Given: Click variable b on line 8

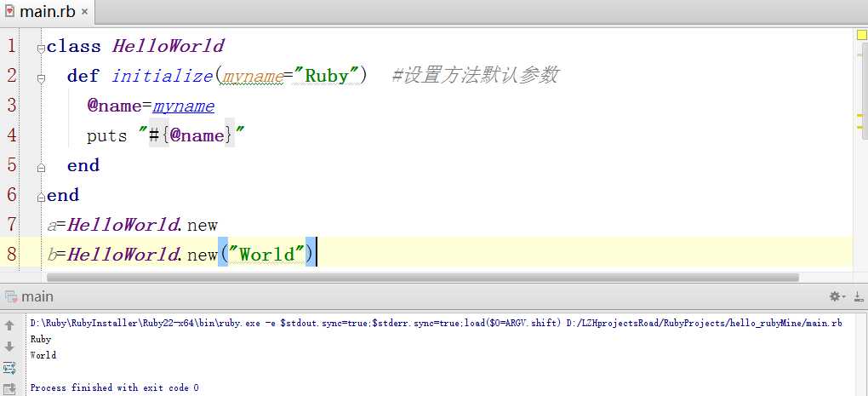Looking at the screenshot, I should pyautogui.click(x=51, y=255).
